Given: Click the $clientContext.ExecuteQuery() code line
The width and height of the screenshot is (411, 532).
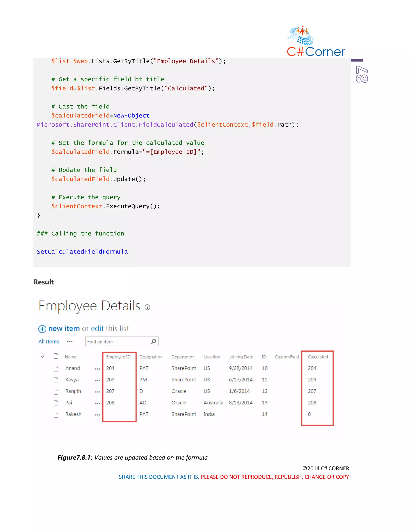Looking at the screenshot, I should pos(106,206).
